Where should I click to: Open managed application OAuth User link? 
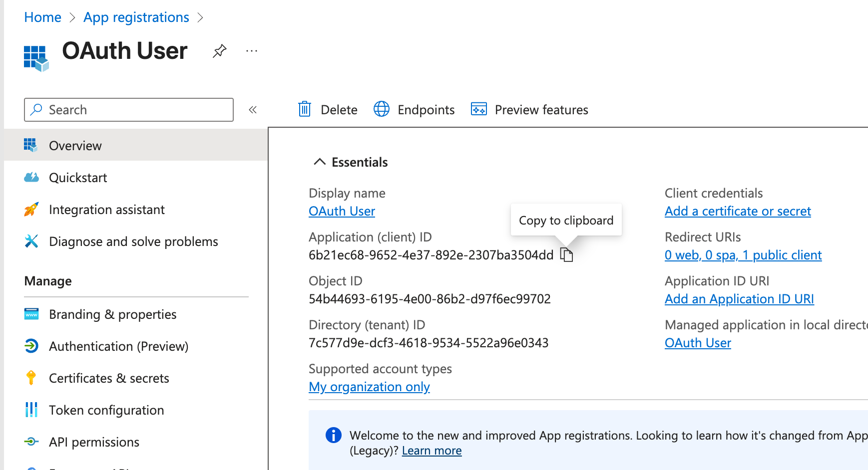[x=698, y=343]
